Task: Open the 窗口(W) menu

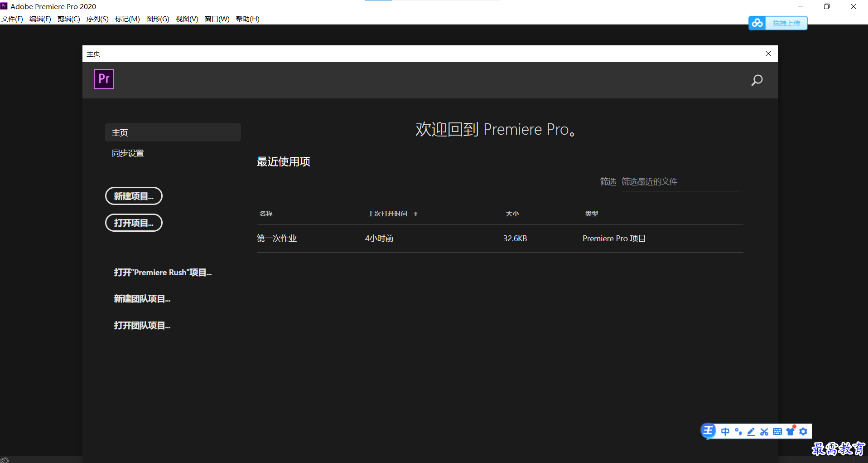Action: pyautogui.click(x=217, y=19)
